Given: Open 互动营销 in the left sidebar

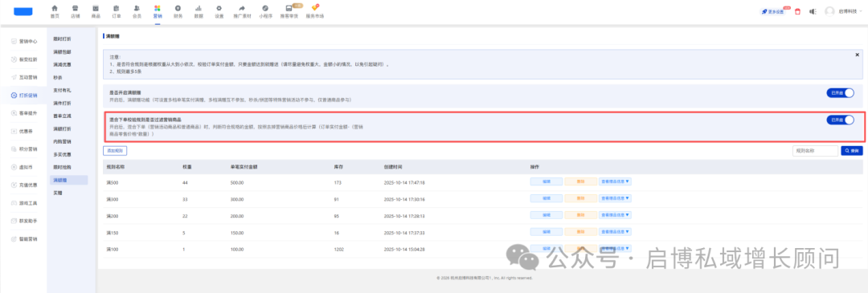Looking at the screenshot, I should tap(24, 77).
